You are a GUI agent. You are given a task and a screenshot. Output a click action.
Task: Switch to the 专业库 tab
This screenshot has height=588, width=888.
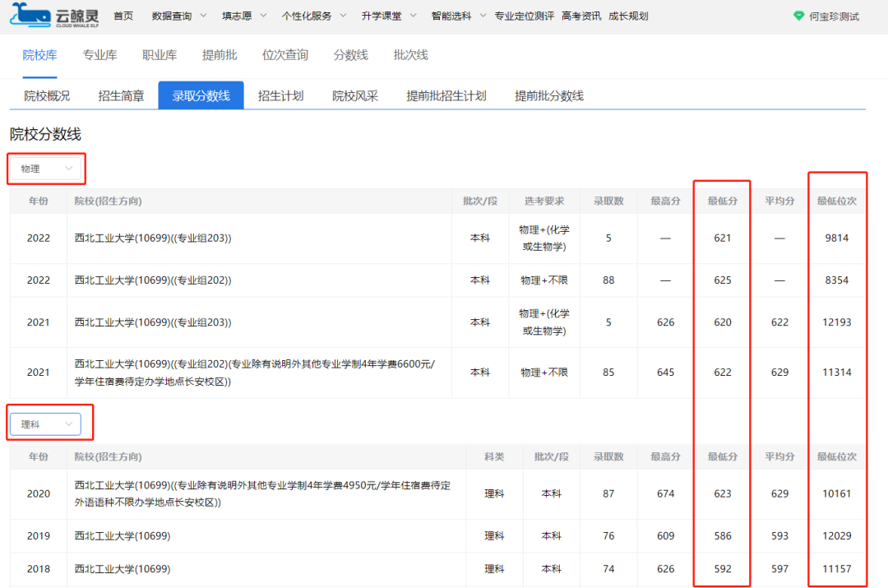99,55
